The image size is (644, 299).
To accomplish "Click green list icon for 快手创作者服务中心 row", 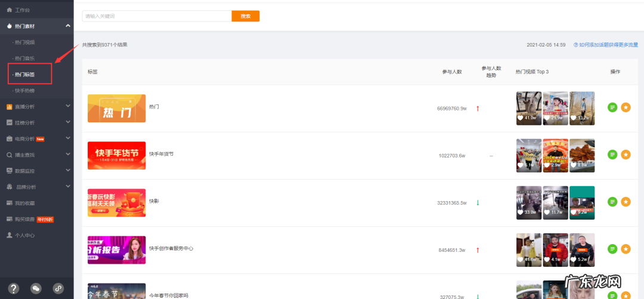I will 612,249.
